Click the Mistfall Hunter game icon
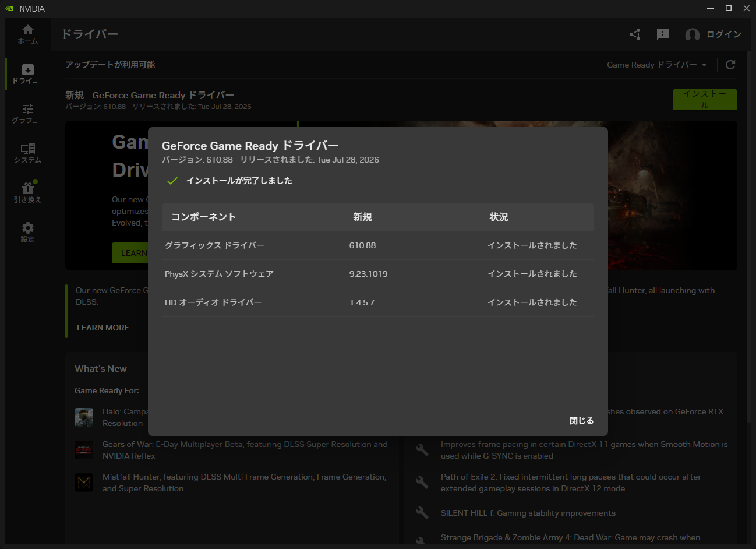 pos(84,483)
